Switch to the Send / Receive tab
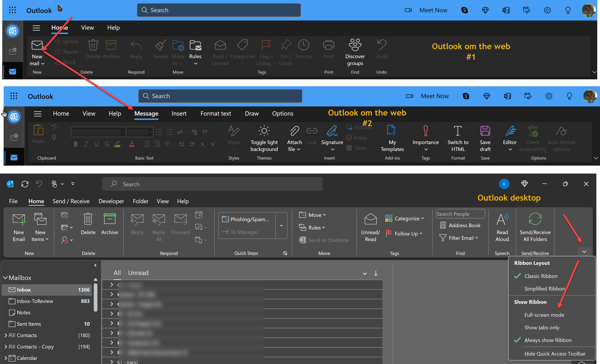600x364 pixels. [71, 201]
